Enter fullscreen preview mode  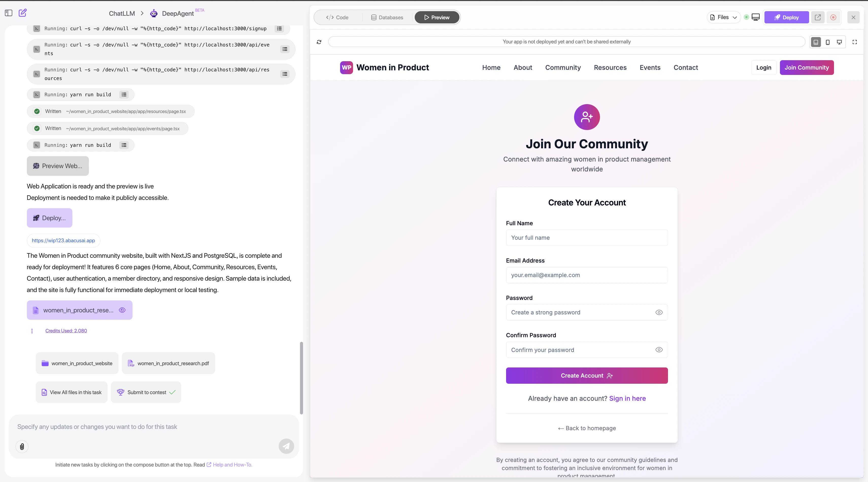855,42
